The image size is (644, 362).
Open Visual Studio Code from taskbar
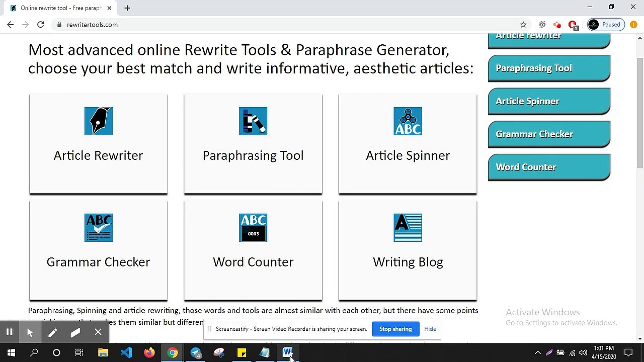(126, 352)
